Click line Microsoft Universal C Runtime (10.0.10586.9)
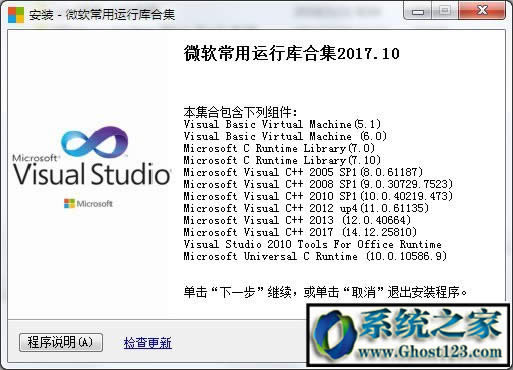The width and height of the screenshot is (513, 370). pyautogui.click(x=315, y=256)
